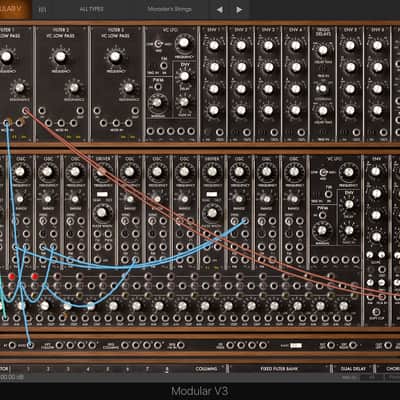Image resolution: width=400 pixels, height=400 pixels.
Task: Select Filter 3 audio output jack
Action: pyautogui.click(x=135, y=111)
